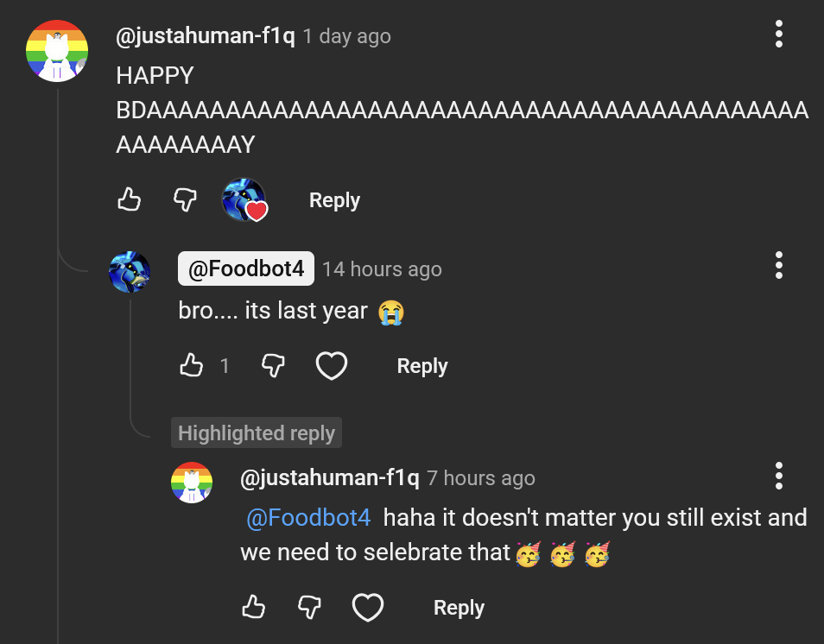Click rainbow avatar of top commenter
This screenshot has height=644, width=824.
coord(57,50)
